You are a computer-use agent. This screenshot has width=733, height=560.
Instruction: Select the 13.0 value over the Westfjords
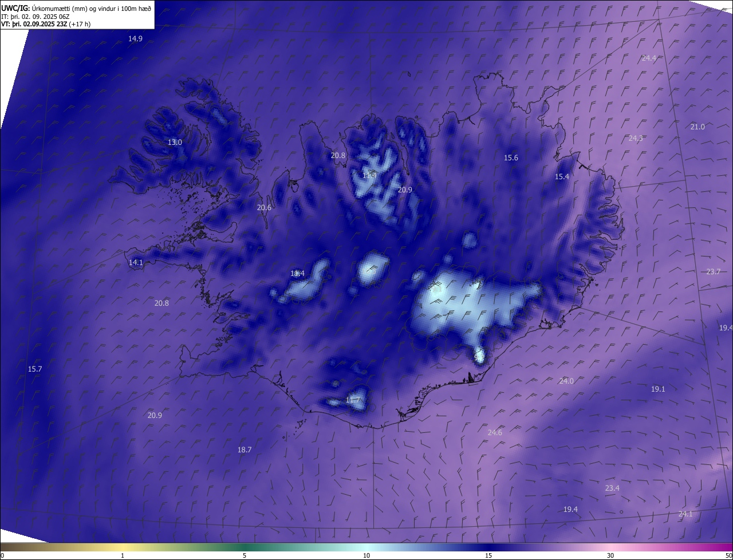pyautogui.click(x=175, y=142)
